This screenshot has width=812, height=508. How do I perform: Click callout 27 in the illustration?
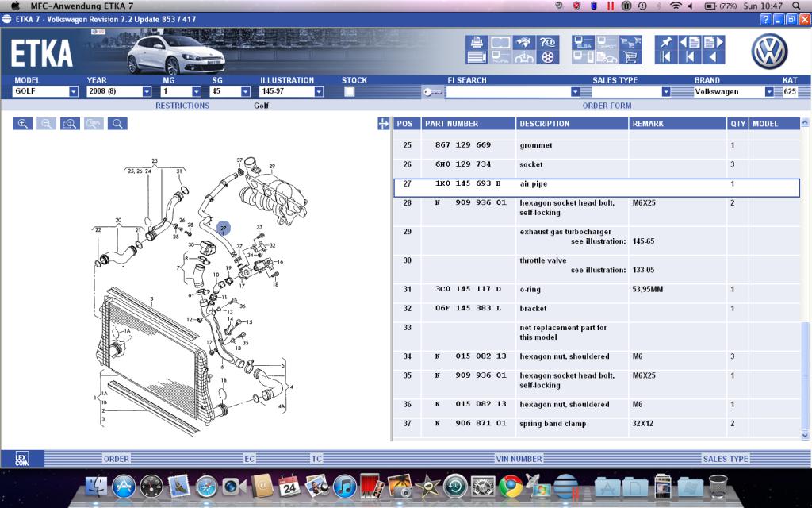[223, 228]
